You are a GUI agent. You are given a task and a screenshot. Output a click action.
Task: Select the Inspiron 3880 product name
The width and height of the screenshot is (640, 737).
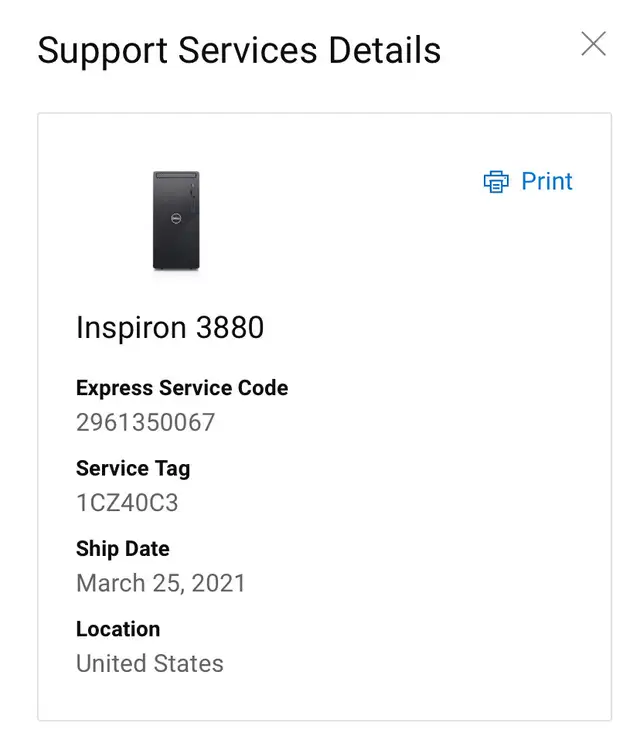pos(170,327)
